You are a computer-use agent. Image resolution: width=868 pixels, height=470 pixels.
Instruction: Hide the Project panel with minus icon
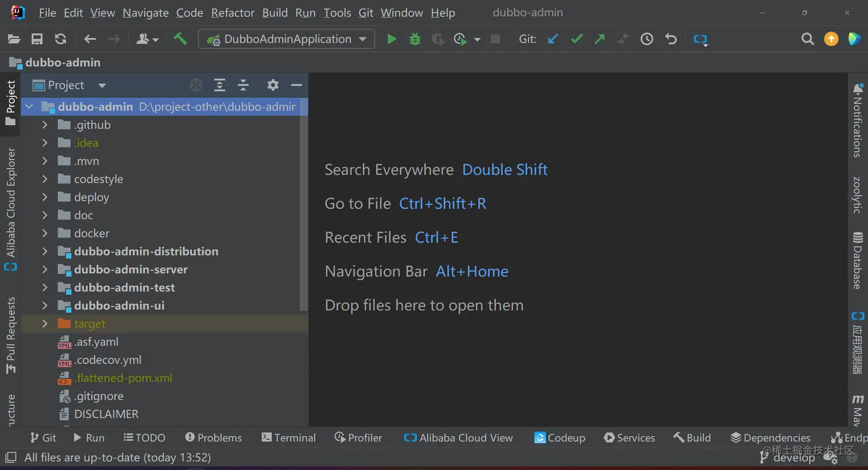pos(296,85)
